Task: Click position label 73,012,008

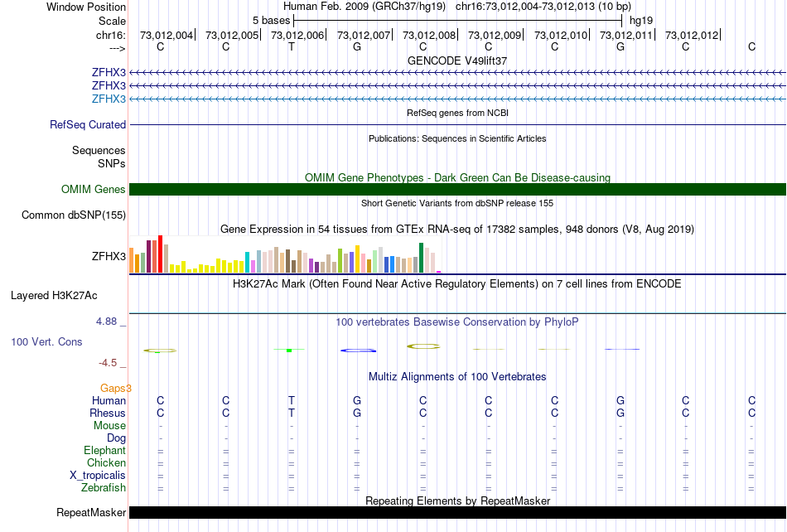Action: [429, 35]
